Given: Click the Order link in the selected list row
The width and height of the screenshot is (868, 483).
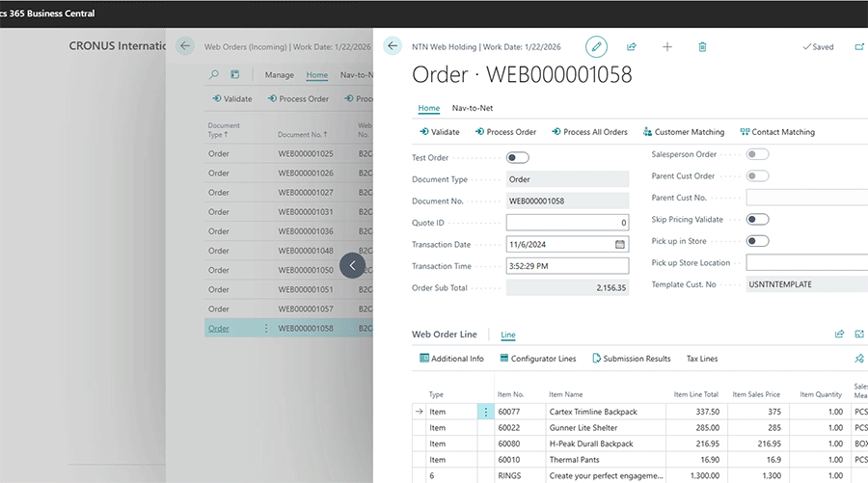Looking at the screenshot, I should 219,329.
